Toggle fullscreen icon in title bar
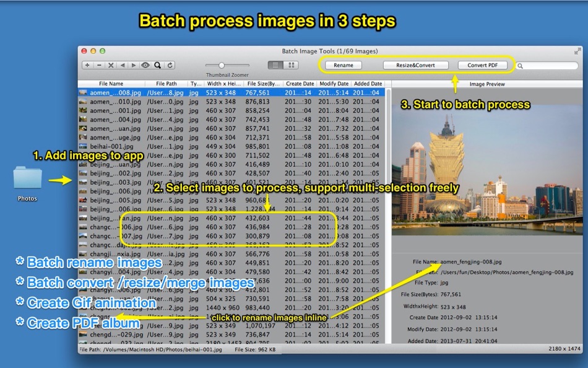588x368 pixels. pos(577,51)
